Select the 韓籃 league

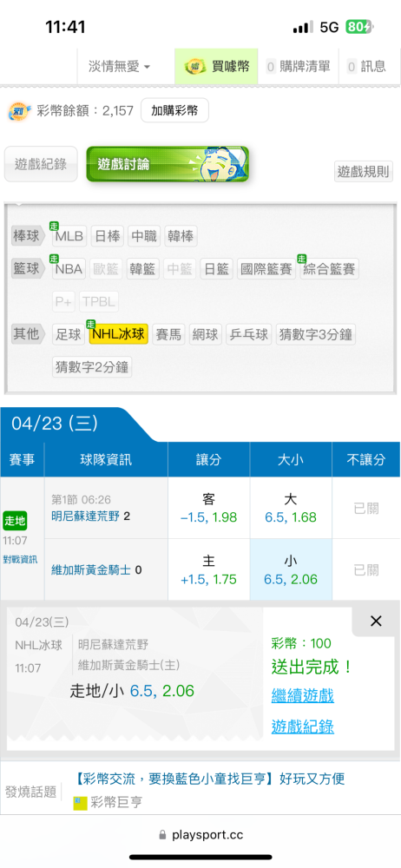click(x=143, y=269)
